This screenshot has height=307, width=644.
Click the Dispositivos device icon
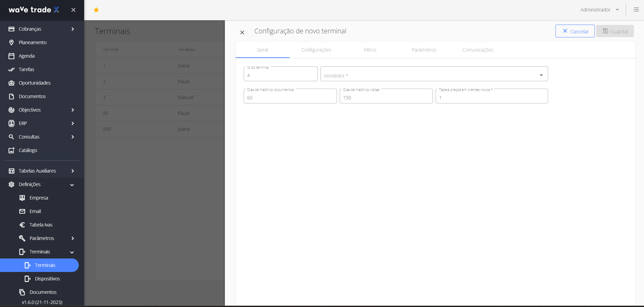pyautogui.click(x=28, y=279)
